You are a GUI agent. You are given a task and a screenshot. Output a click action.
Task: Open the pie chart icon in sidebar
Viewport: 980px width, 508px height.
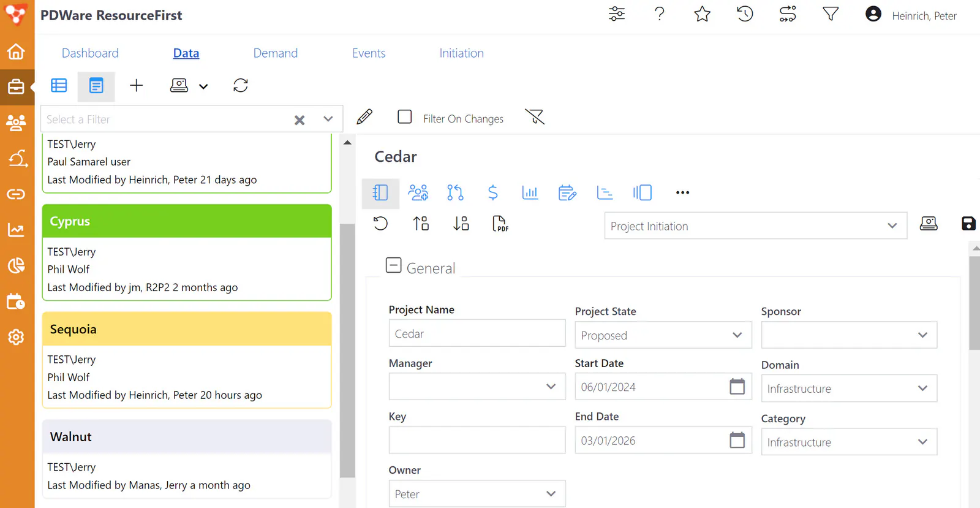[17, 265]
